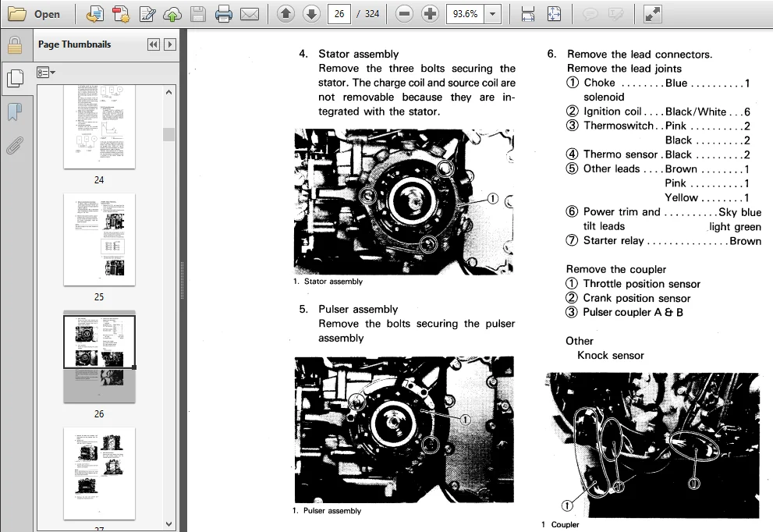Viewport: 773px width, 532px height.
Task: Click the thumbnails scrollbar thumb
Action: click(x=168, y=135)
